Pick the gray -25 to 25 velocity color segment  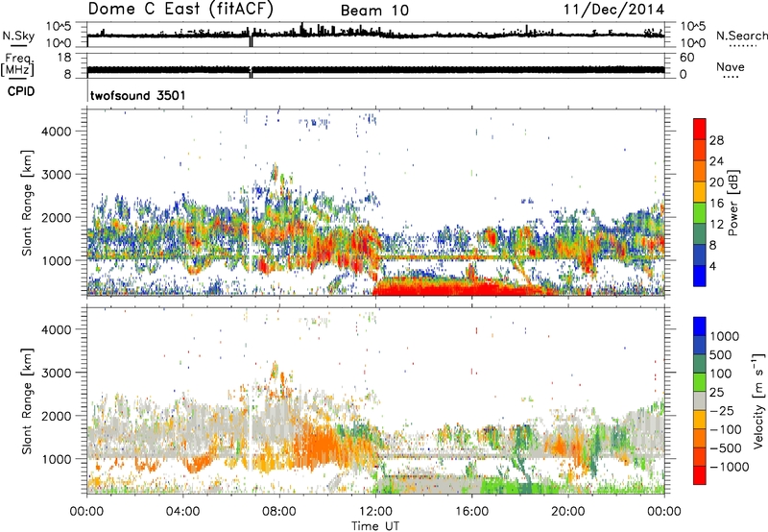point(700,401)
